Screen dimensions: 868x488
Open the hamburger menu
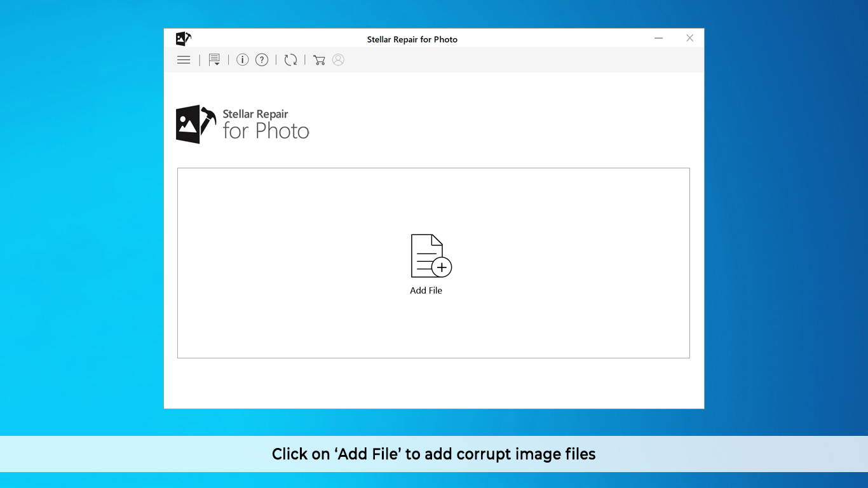184,60
